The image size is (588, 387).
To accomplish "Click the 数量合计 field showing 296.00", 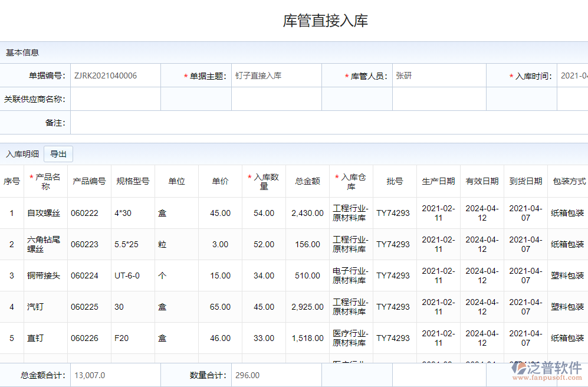I will pos(276,375).
